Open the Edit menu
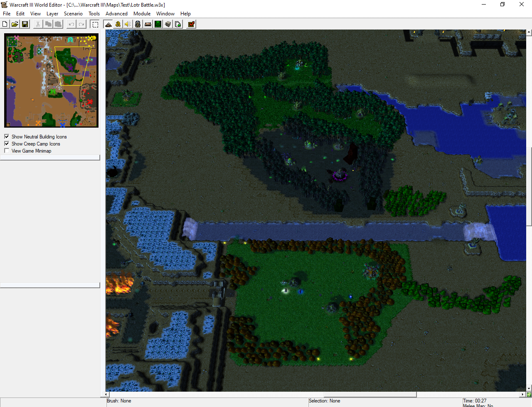This screenshot has height=407, width=532. [20, 14]
